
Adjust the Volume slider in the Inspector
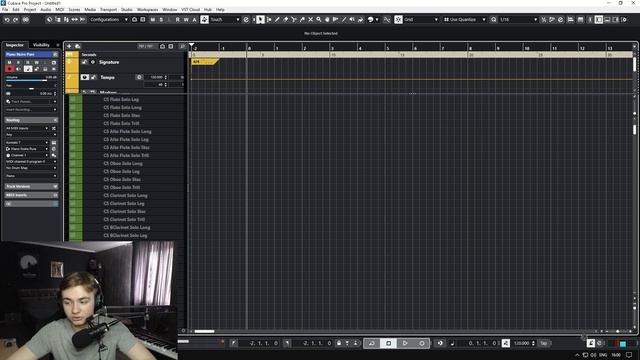point(31,81)
